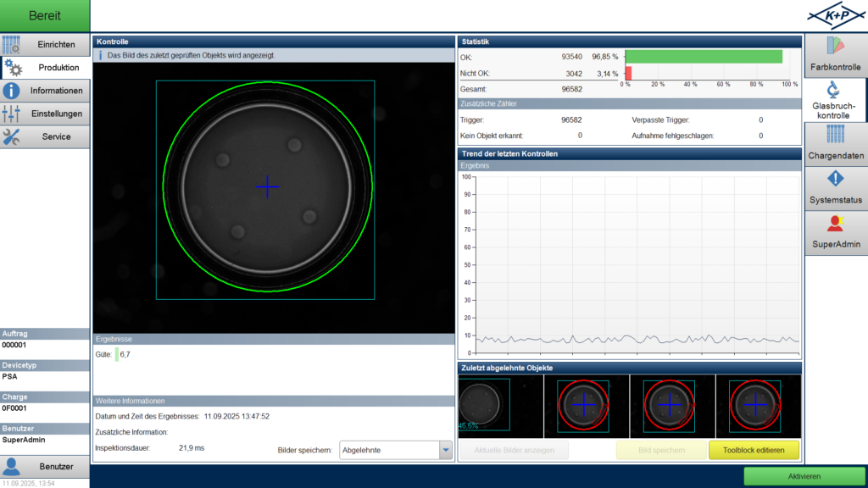Click the Auftrag value 000001

(14, 346)
